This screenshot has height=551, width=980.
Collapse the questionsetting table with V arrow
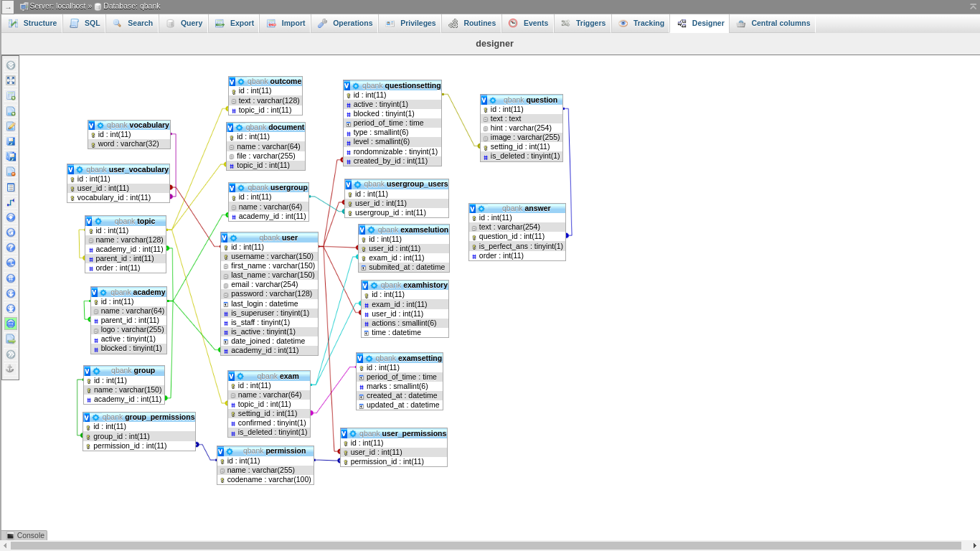point(347,85)
